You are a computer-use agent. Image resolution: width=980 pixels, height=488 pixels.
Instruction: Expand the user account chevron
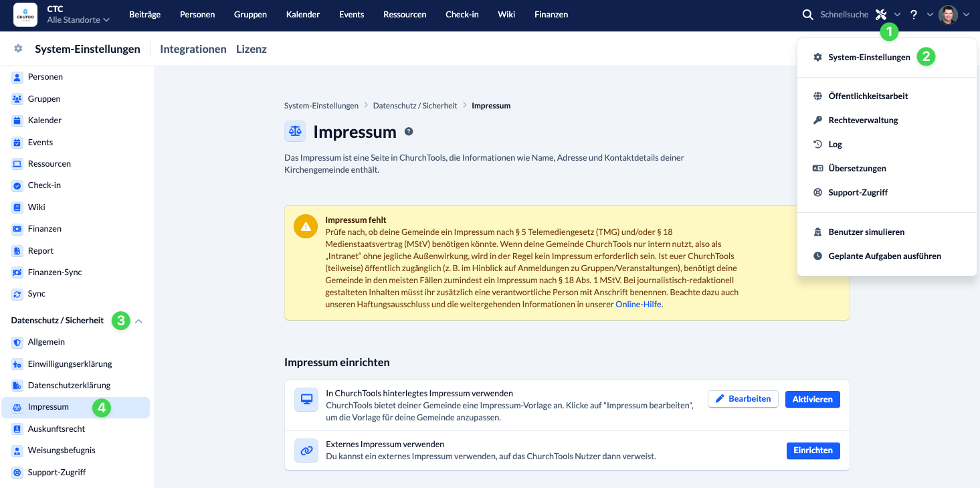[966, 15]
